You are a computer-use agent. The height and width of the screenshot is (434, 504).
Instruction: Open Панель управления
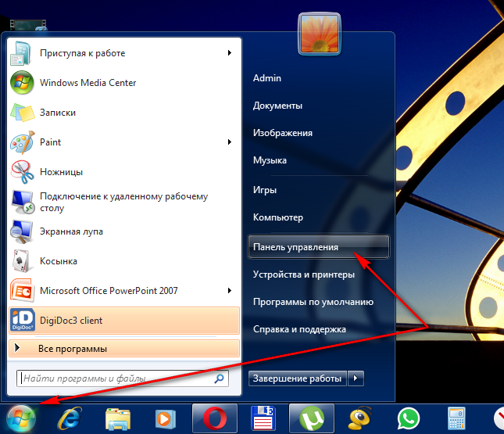coord(319,247)
